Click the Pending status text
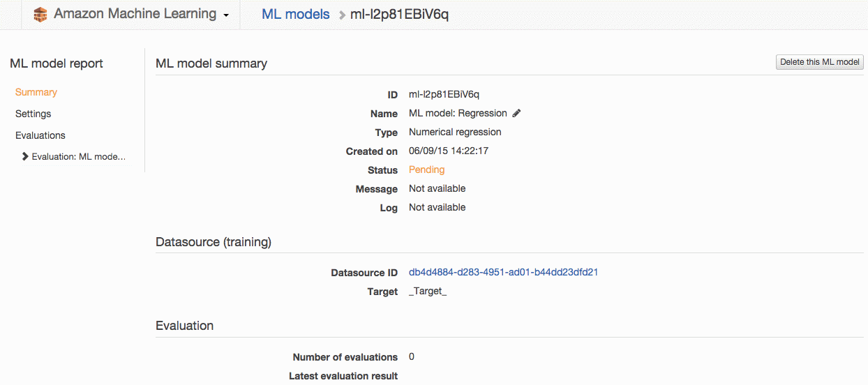Image resolution: width=868 pixels, height=385 pixels. pyautogui.click(x=426, y=169)
